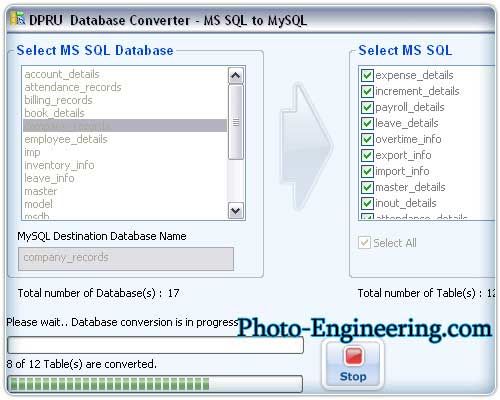This screenshot has height=400, width=500.
Task: Uncheck the overtime_info table
Action: pyautogui.click(x=367, y=139)
